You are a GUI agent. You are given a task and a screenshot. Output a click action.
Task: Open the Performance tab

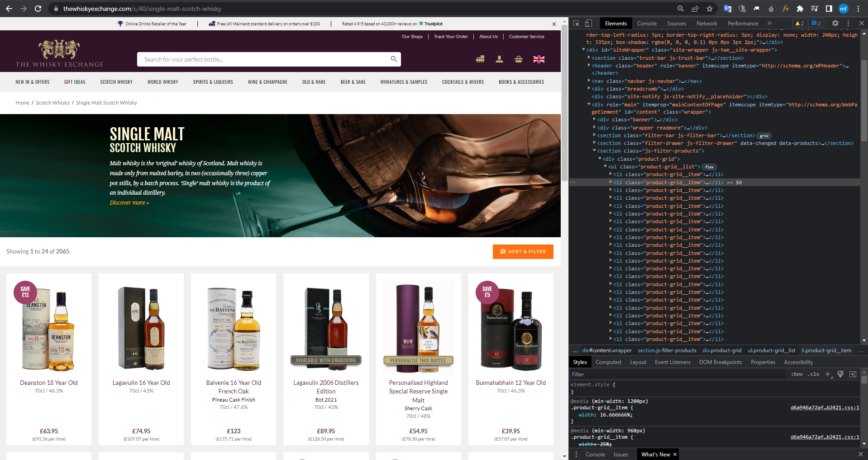(743, 24)
